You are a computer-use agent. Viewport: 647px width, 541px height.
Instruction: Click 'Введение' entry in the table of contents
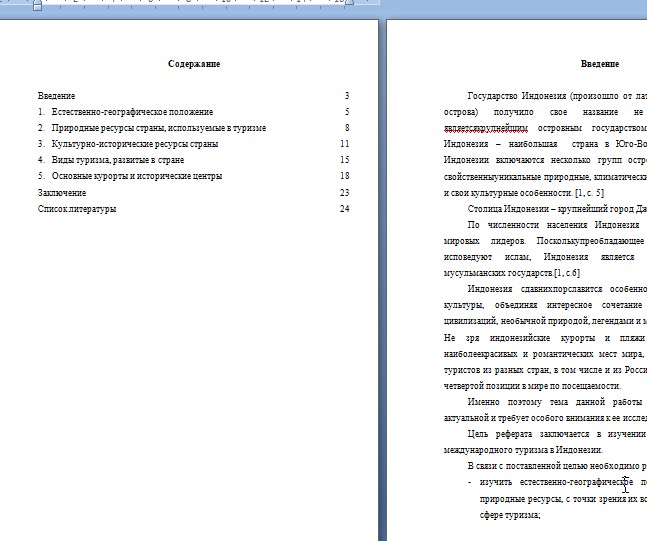[56, 96]
